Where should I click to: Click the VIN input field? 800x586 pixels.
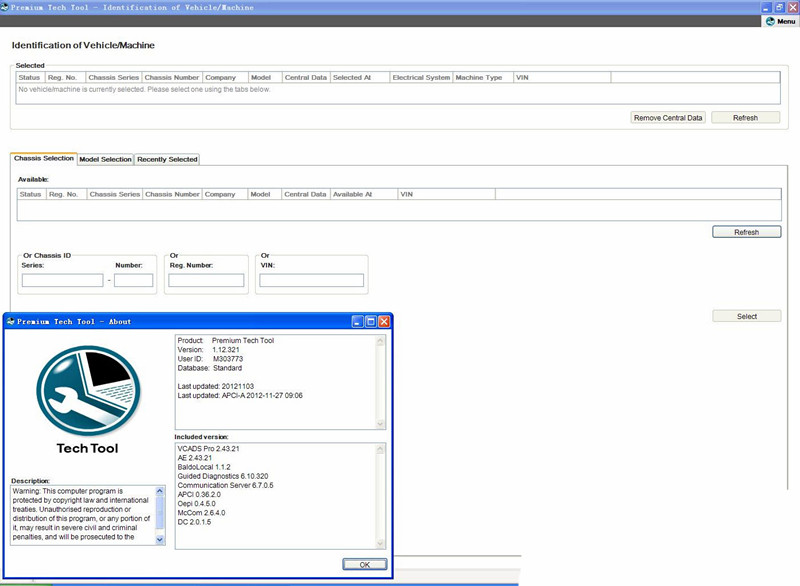311,280
